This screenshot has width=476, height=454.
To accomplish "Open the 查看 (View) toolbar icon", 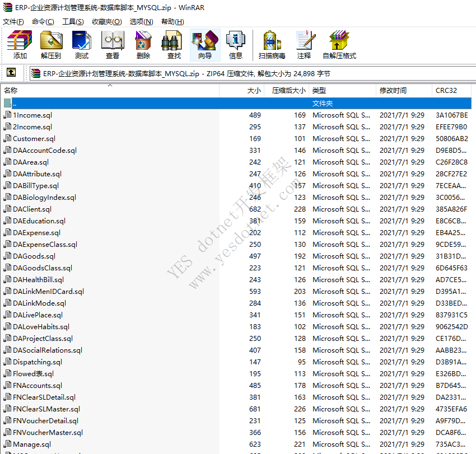I will pos(113,41).
